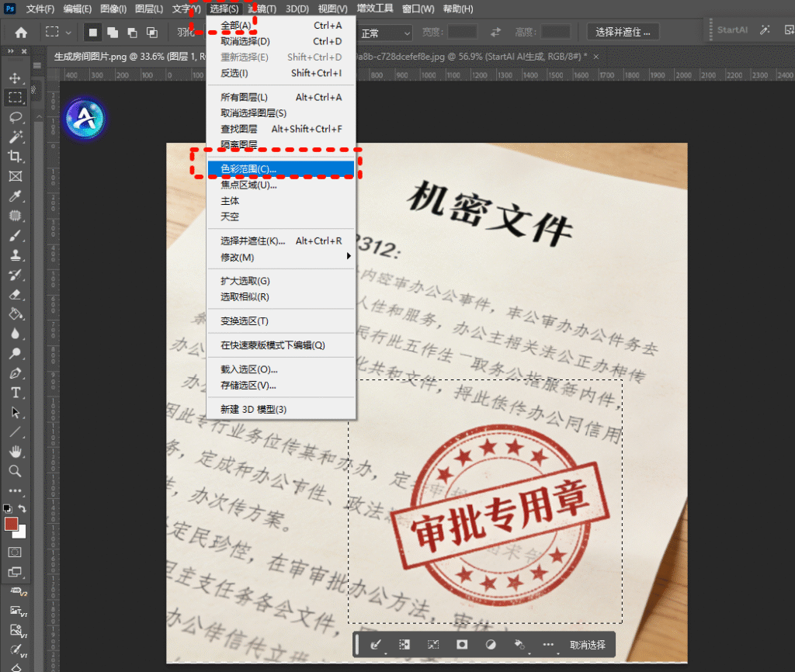Select the Hand tool
Viewport: 795px width, 672px height.
[x=15, y=452]
